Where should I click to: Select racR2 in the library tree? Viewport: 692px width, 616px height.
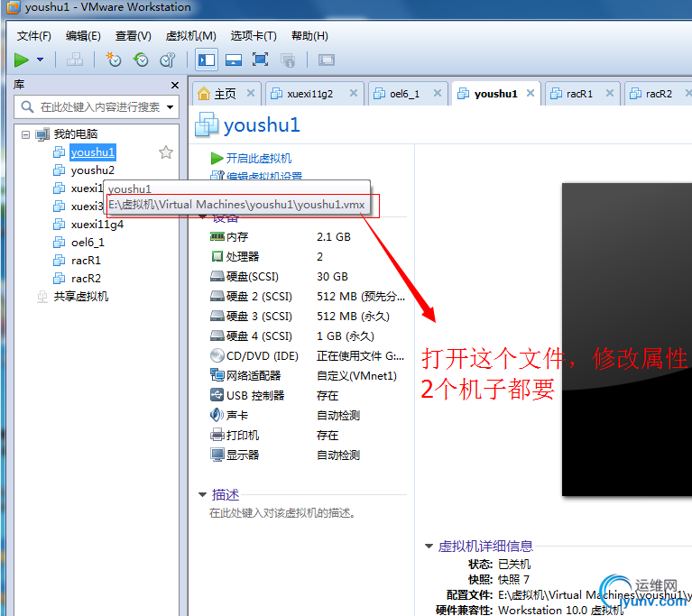coord(86,279)
